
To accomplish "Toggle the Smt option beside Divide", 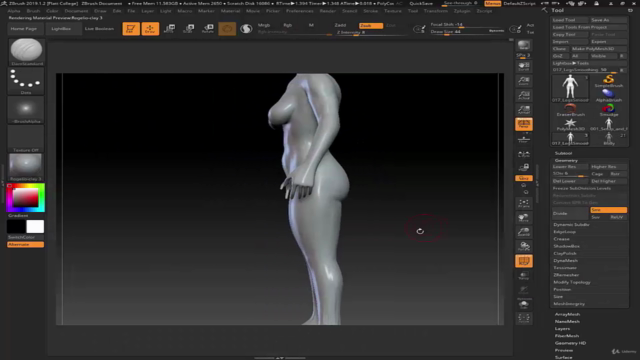I will pos(608,210).
